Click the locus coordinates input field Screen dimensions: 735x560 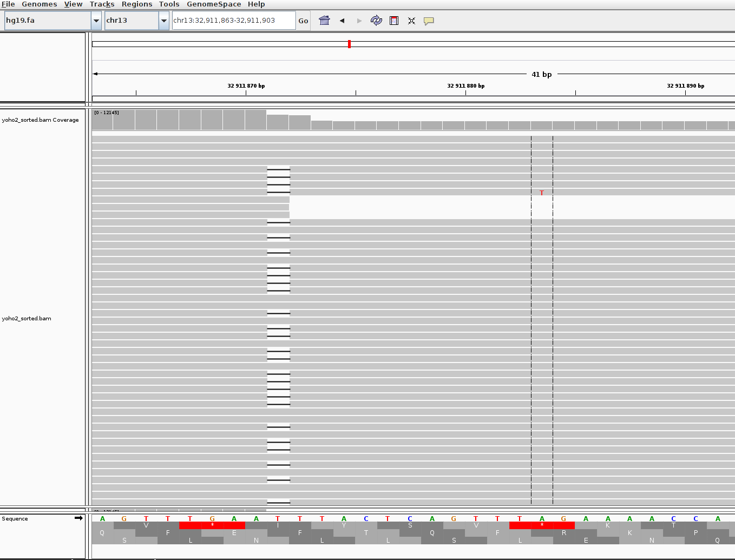(x=234, y=21)
